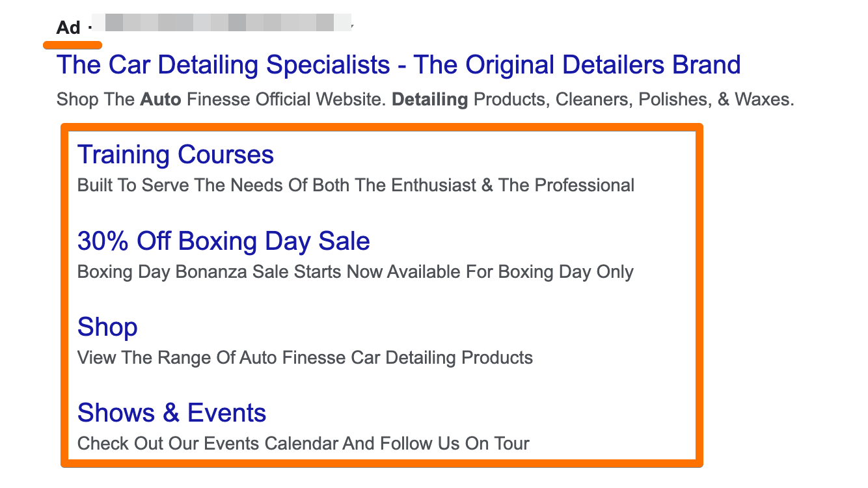
Task: Open the '30% Off Boxing Day Sale' sitelink
Action: click(223, 241)
